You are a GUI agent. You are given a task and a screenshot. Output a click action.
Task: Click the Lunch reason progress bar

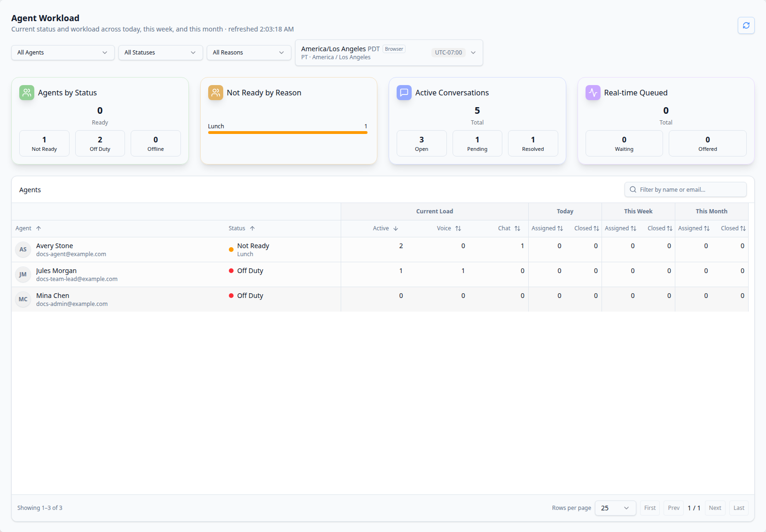(288, 133)
